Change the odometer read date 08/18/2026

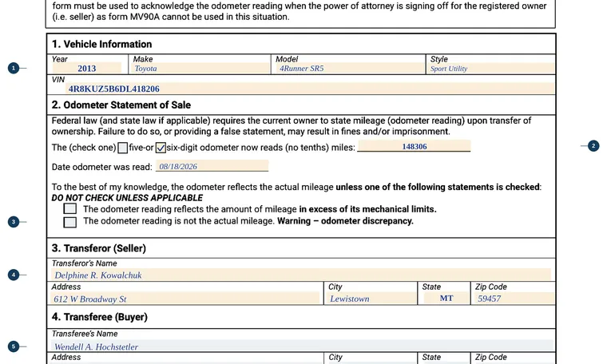(212, 166)
